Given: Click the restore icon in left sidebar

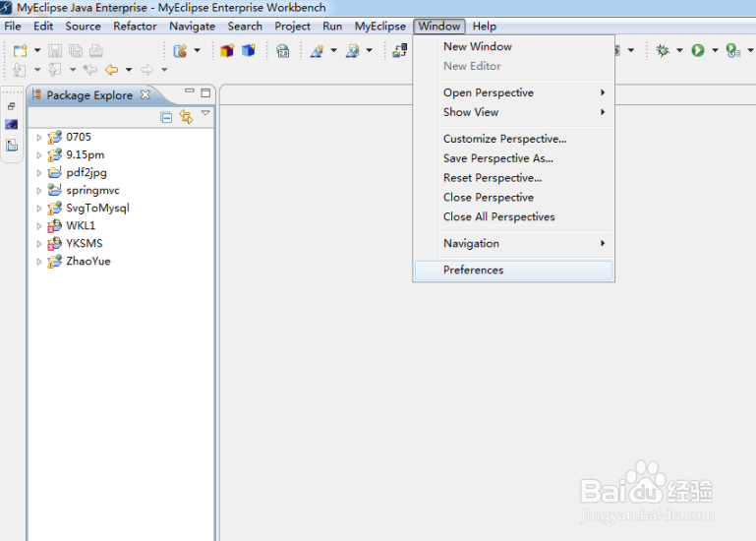Looking at the screenshot, I should click(12, 106).
